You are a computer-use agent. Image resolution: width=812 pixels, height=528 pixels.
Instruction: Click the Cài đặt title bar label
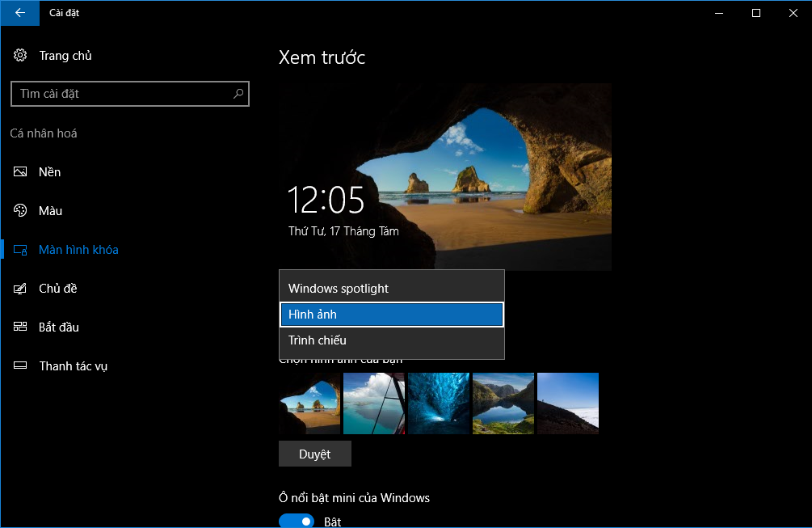point(64,13)
